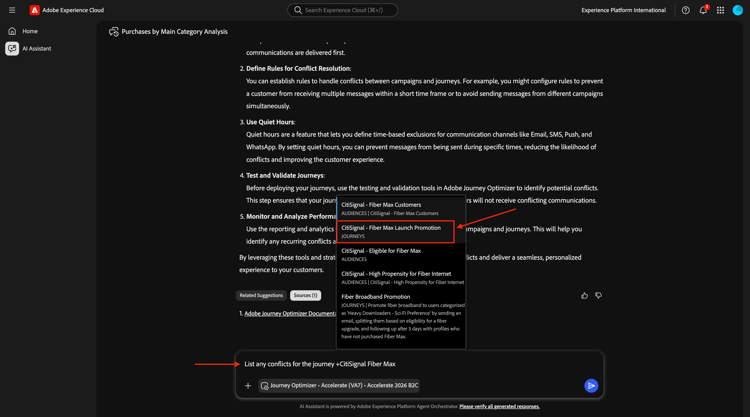Click the plus add-context button
The width and height of the screenshot is (750, 417).
point(248,385)
